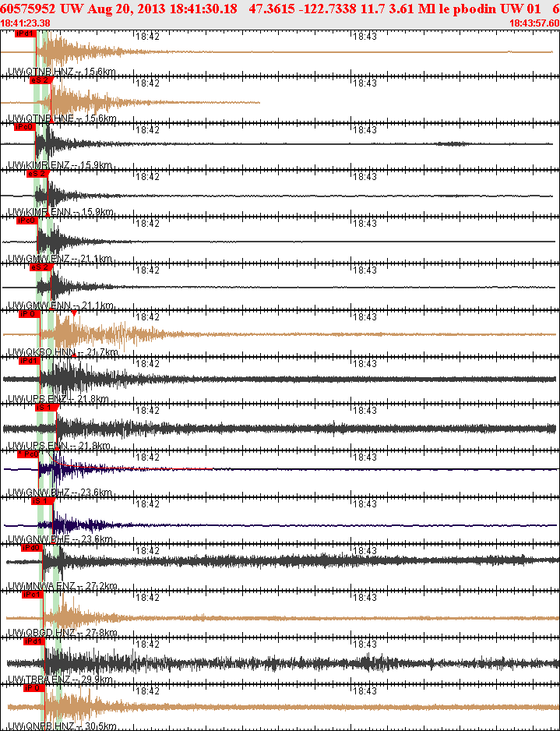Select the iS 1 pick flag on GNW BHE
Screen dimensions: 560x731
(42, 500)
